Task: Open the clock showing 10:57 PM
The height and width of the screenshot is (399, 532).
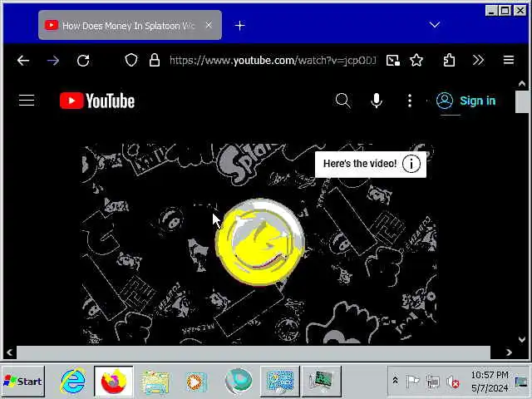Action: click(490, 382)
